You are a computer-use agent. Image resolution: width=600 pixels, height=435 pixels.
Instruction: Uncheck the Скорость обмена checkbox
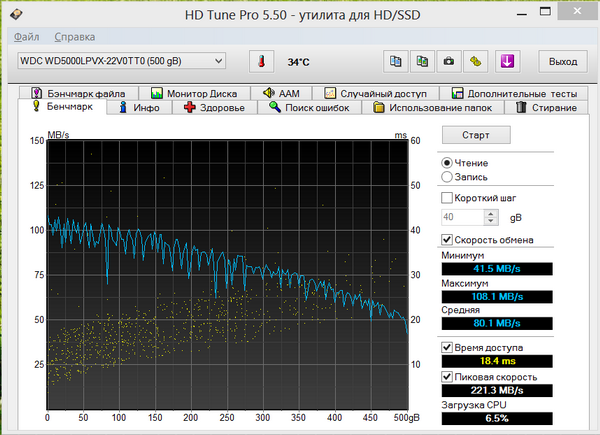pos(447,240)
